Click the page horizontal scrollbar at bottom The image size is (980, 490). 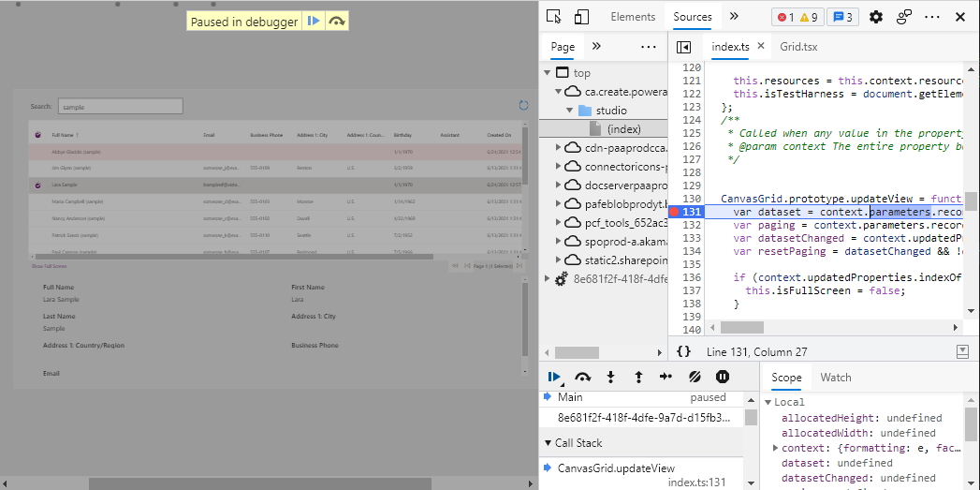260,483
